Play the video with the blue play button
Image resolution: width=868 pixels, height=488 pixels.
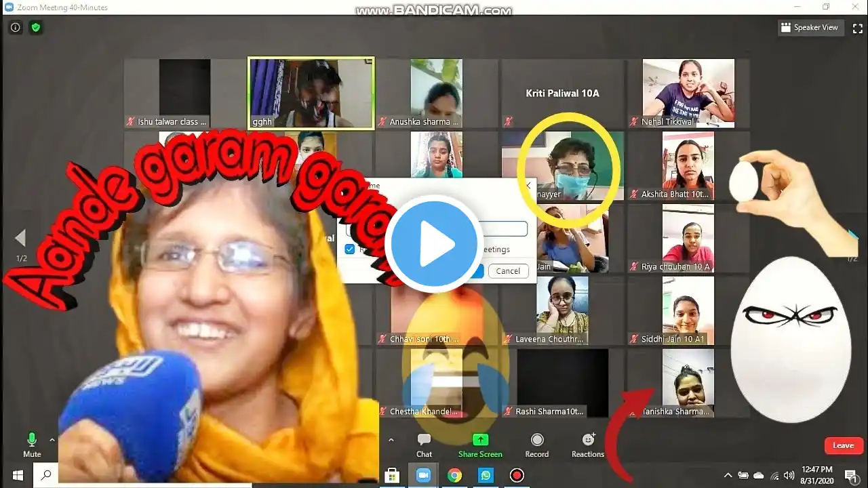[434, 244]
